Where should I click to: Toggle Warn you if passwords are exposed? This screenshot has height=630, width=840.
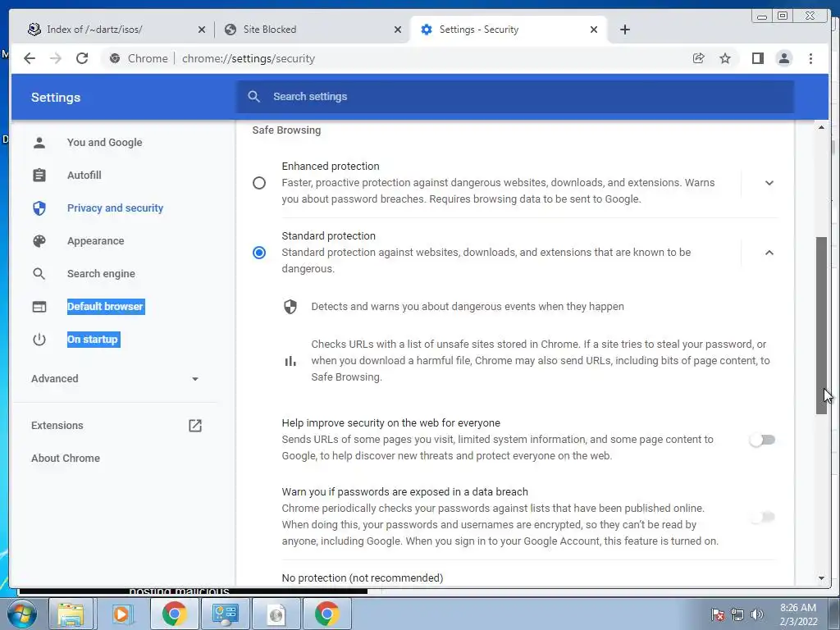tap(762, 517)
